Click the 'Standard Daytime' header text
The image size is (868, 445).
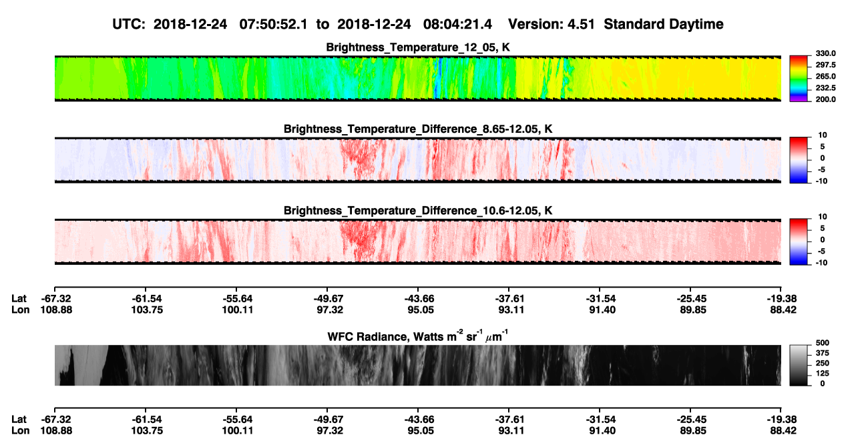click(x=662, y=25)
